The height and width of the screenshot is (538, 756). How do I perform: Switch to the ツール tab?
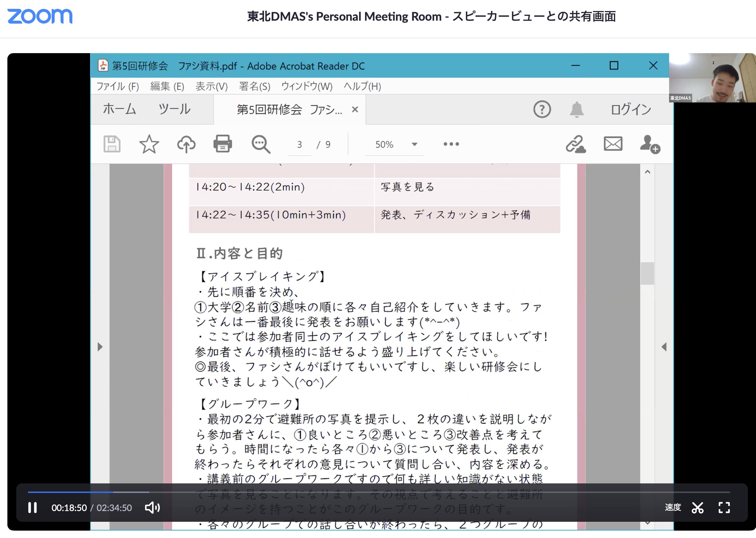point(174,109)
